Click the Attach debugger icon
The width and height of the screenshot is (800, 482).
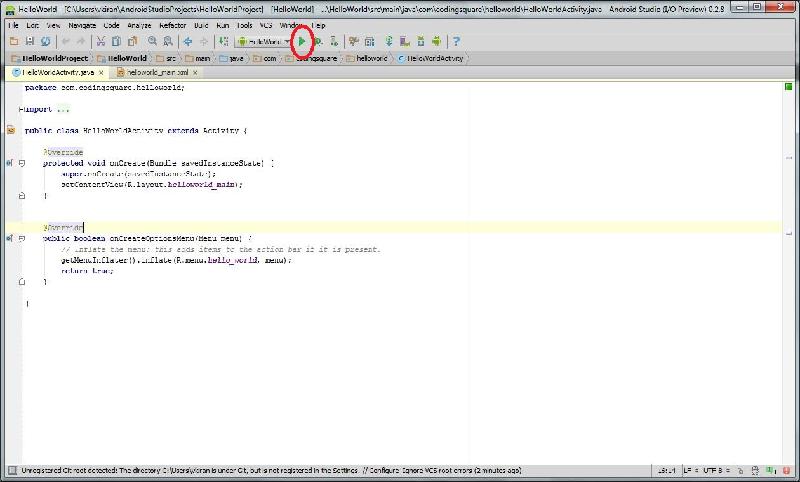(x=334, y=41)
